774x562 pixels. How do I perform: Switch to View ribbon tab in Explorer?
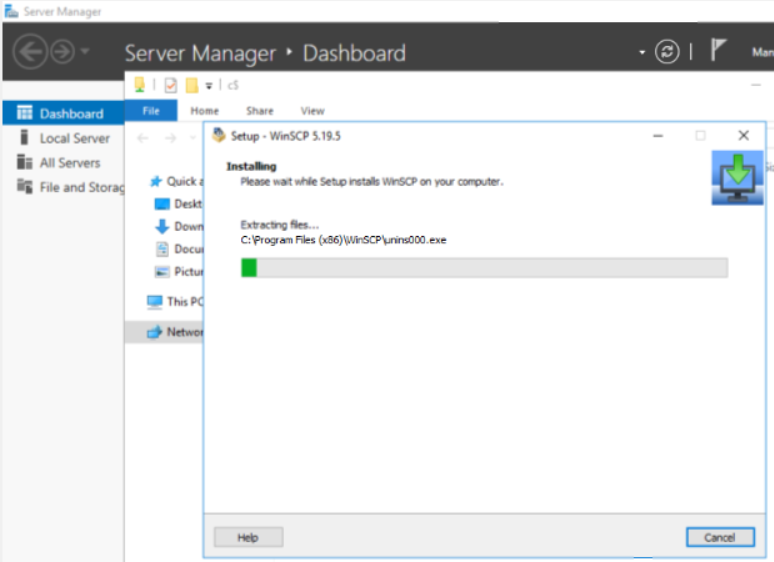click(x=312, y=111)
